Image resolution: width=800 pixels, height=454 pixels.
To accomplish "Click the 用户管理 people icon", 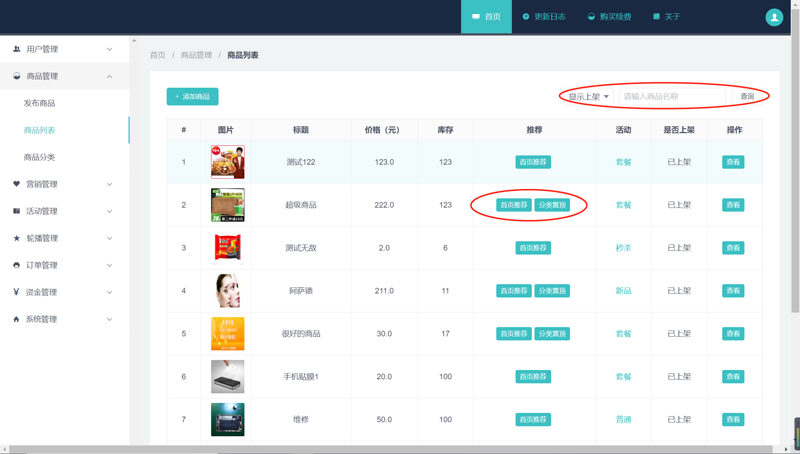I will pos(16,49).
